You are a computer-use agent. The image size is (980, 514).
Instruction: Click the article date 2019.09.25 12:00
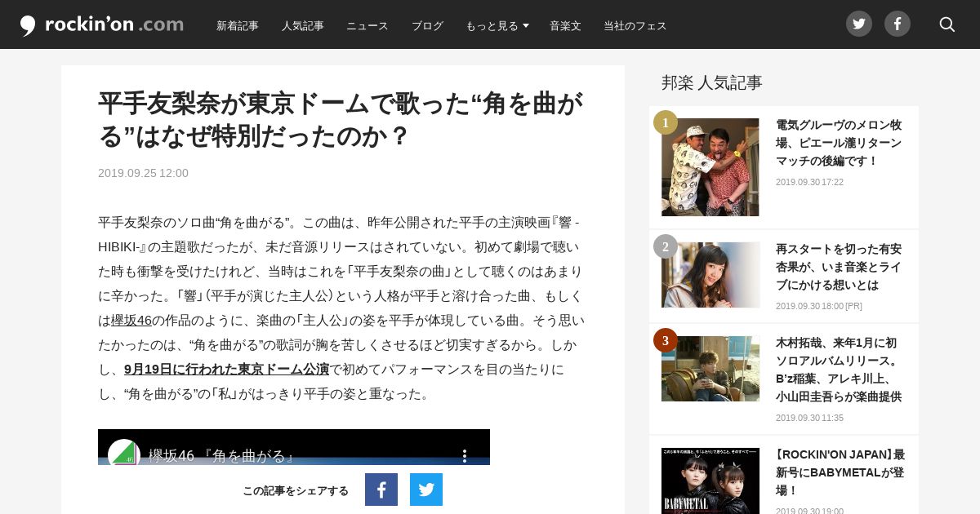point(143,173)
